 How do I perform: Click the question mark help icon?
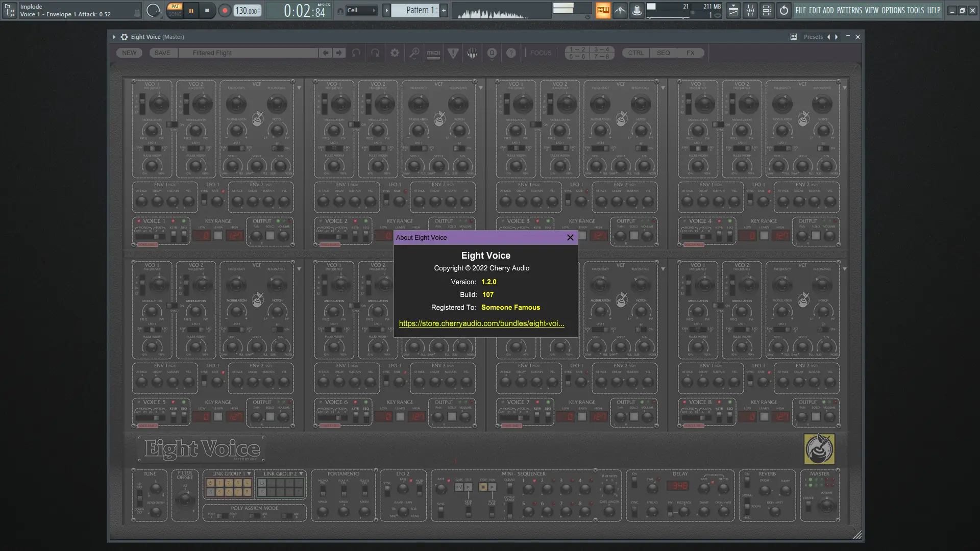[511, 53]
